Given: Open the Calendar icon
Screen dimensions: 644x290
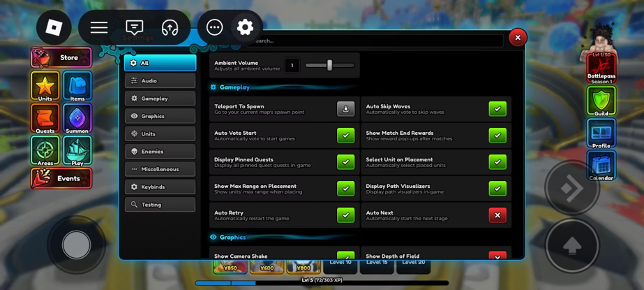Looking at the screenshot, I should (x=601, y=166).
